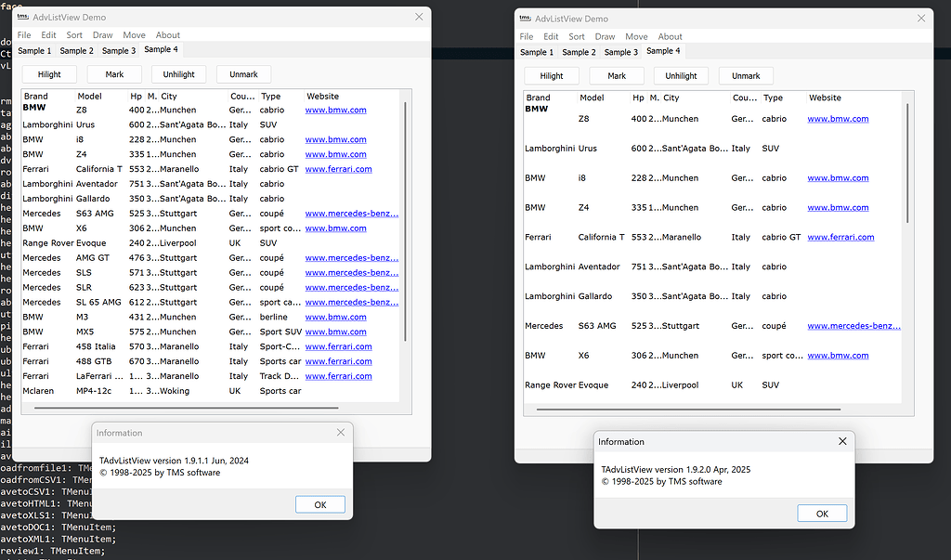951x560 pixels.
Task: Click OK on the right Information dialog
Action: 822,513
